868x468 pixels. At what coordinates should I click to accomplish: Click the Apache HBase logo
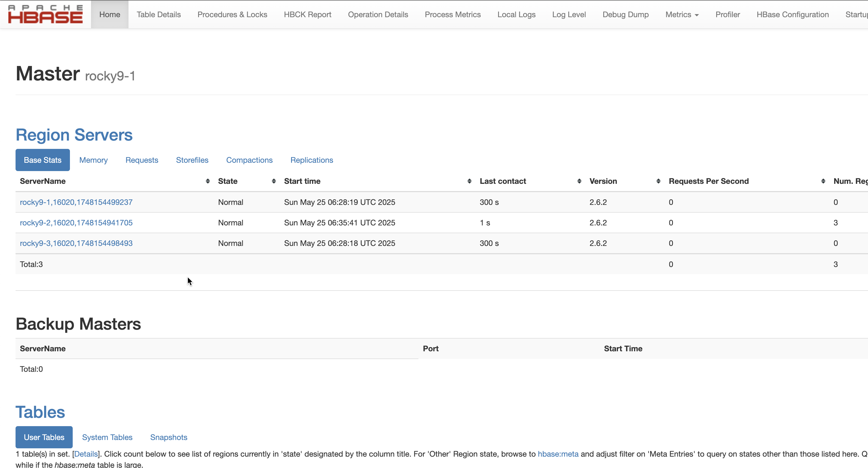(45, 14)
